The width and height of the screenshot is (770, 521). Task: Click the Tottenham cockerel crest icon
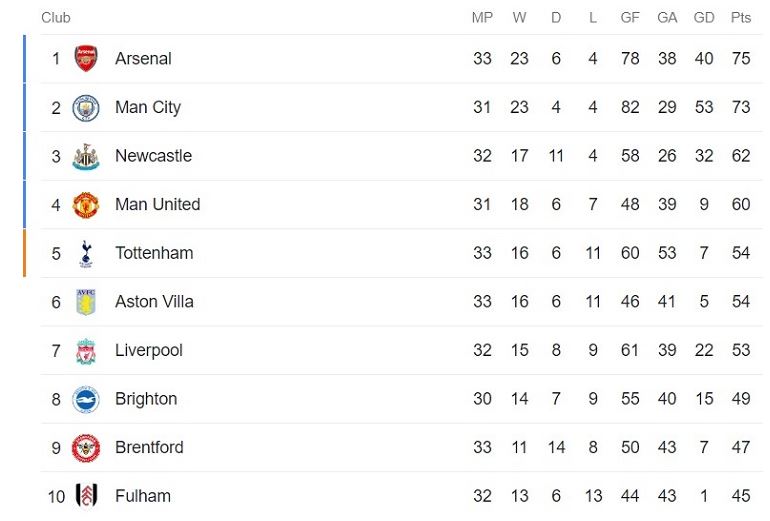pos(87,253)
